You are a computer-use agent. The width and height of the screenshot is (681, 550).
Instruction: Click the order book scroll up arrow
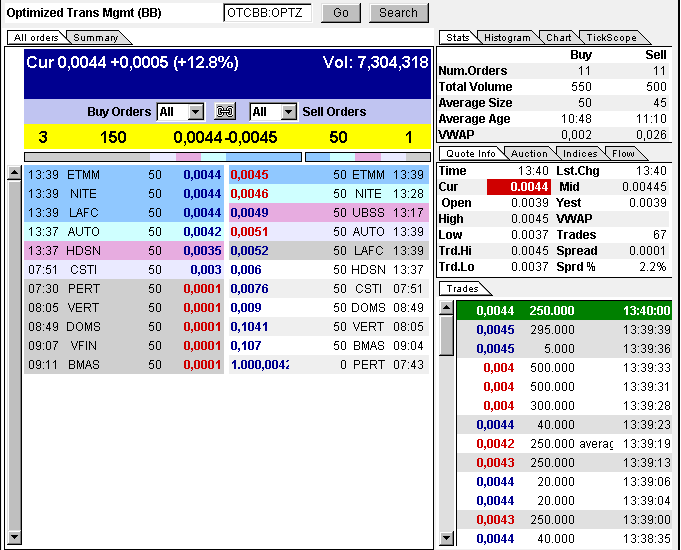[x=13, y=173]
